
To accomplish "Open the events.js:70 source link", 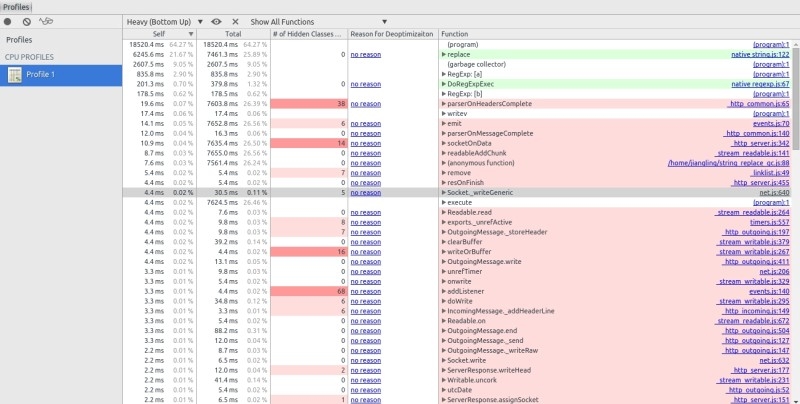I will point(773,123).
